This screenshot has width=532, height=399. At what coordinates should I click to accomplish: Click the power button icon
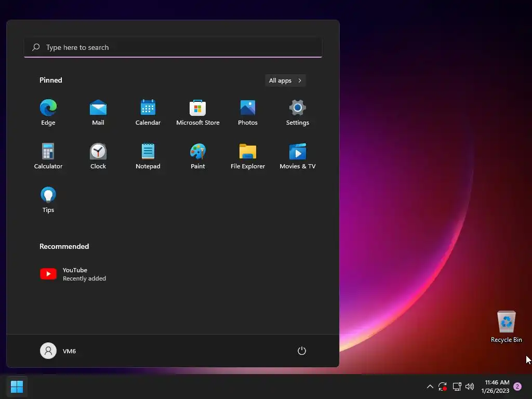tap(302, 351)
